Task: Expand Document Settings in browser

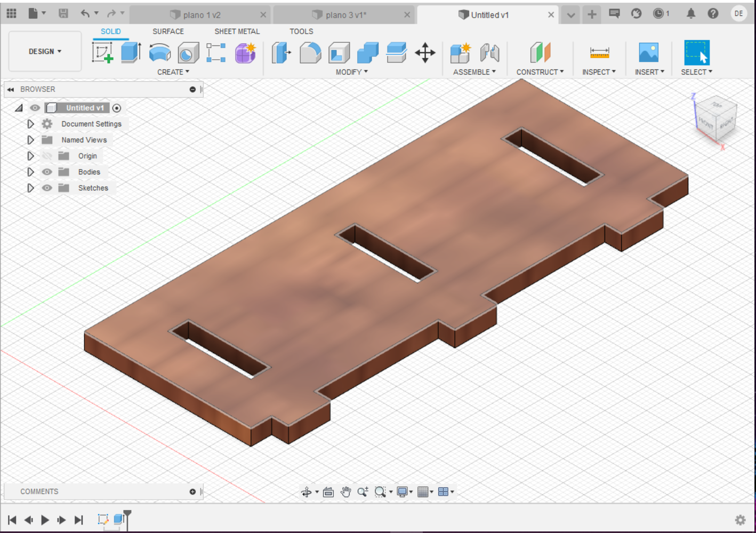Action: point(30,124)
